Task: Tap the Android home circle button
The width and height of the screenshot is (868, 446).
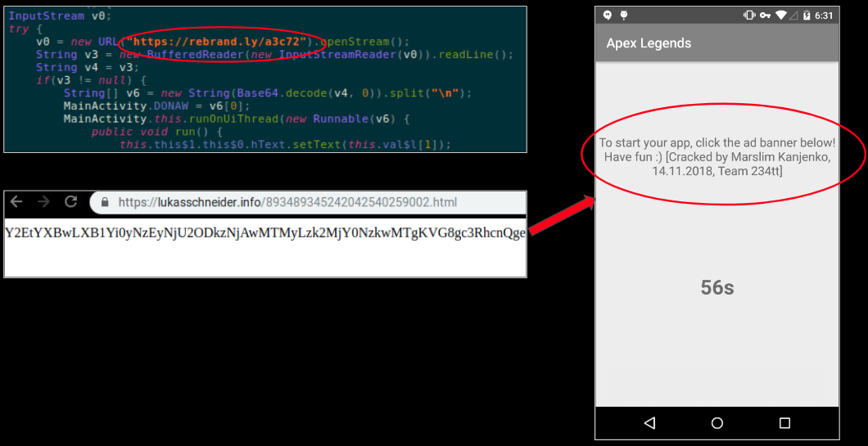Action: pyautogui.click(x=717, y=423)
